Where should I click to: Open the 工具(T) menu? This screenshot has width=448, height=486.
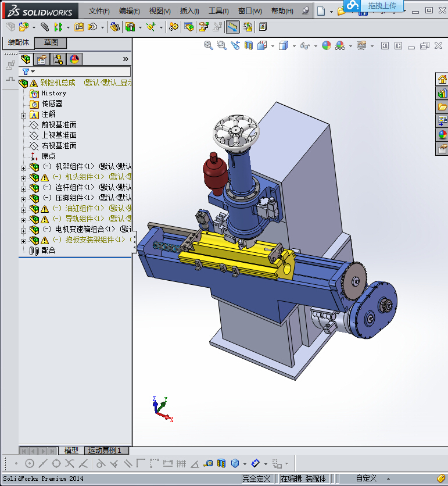[x=218, y=11]
